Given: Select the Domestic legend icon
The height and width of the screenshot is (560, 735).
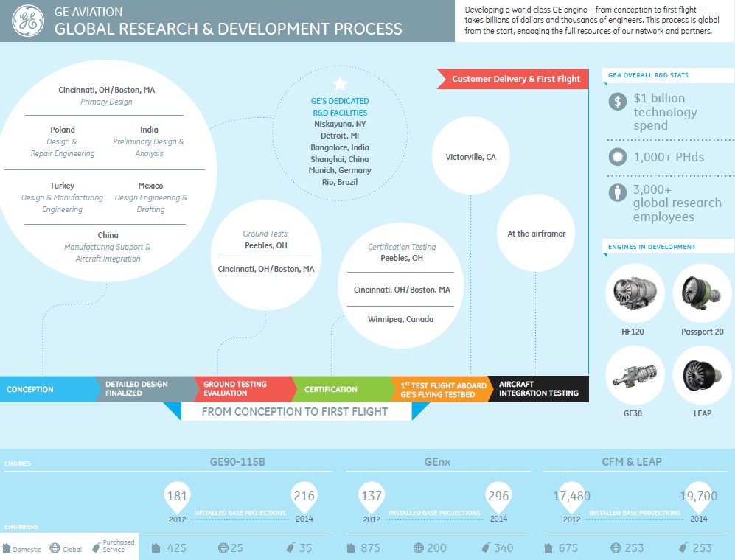Looking at the screenshot, I should (x=7, y=548).
